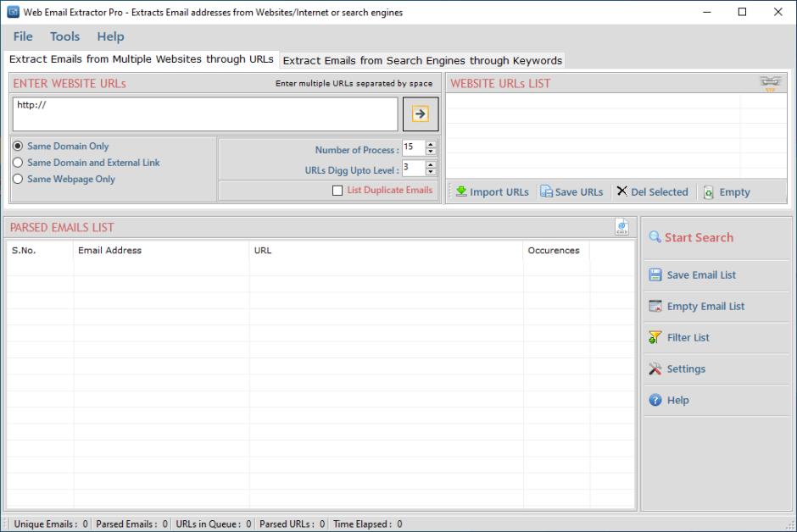This screenshot has width=797, height=532.
Task: Click the CSV export icon in Parsed Emails header
Action: pos(621,227)
